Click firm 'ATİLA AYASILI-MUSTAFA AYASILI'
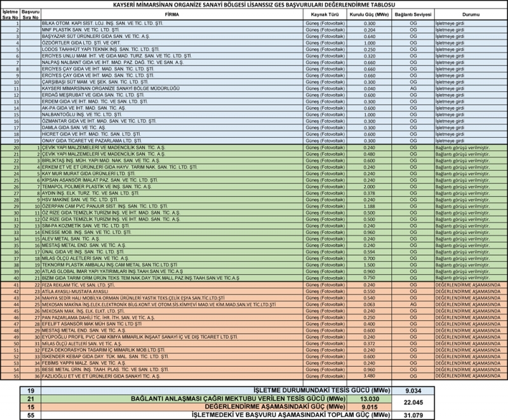Viewport: 508px width, 420px height. 75,292
